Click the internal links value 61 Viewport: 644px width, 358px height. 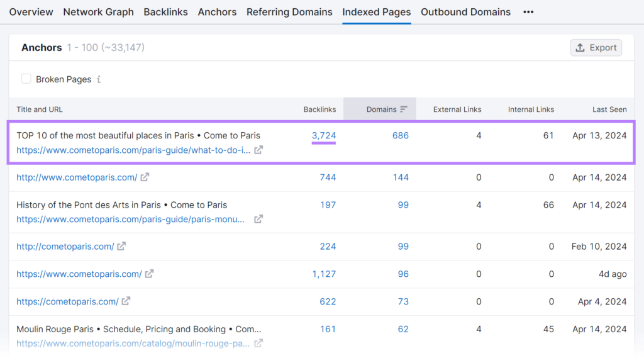[x=548, y=135]
